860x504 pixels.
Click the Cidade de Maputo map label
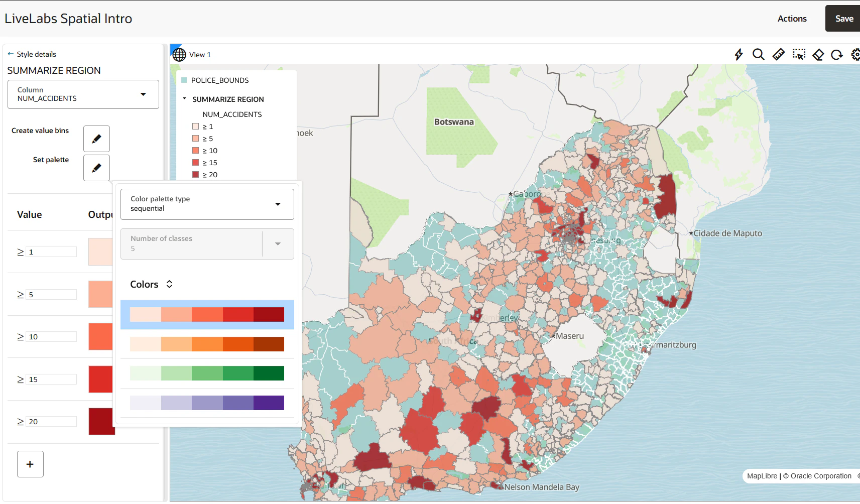point(727,233)
